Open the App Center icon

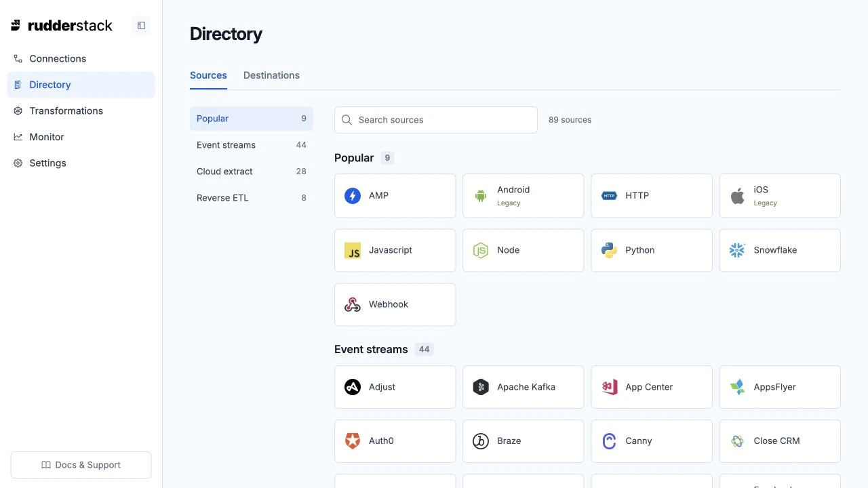point(609,387)
